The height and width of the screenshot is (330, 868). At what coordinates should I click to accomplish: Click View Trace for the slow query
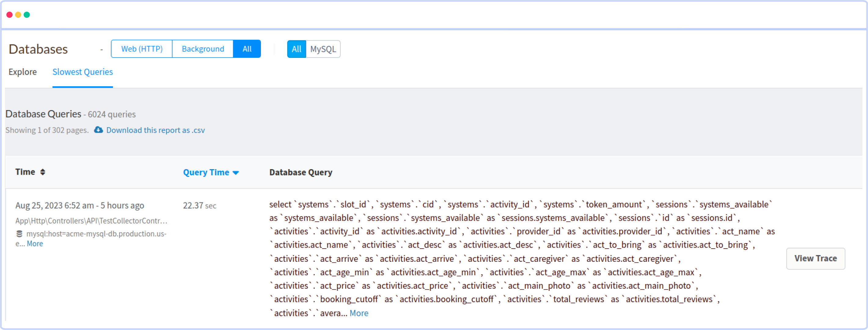point(815,258)
